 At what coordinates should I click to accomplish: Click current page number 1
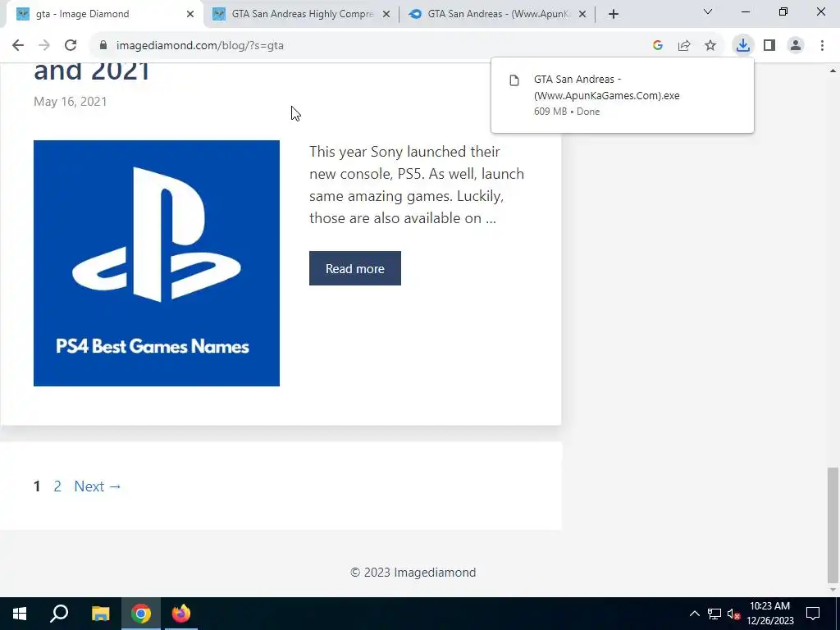37,486
